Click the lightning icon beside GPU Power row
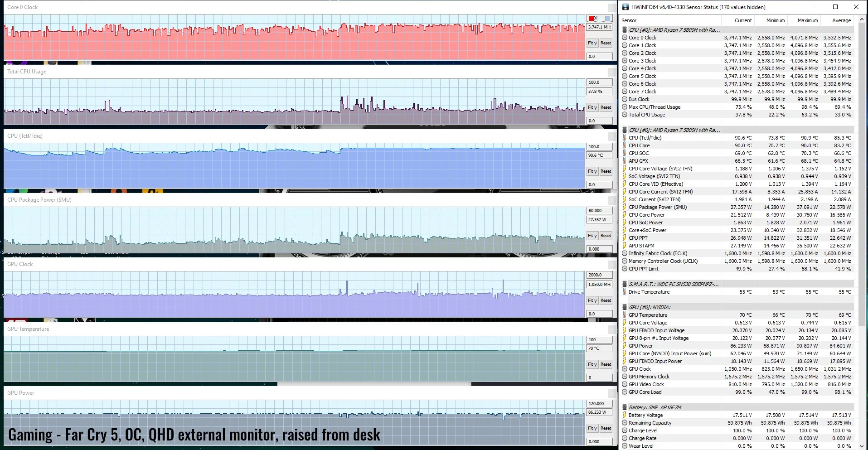Screen dimensions: 868x450 point(625,346)
